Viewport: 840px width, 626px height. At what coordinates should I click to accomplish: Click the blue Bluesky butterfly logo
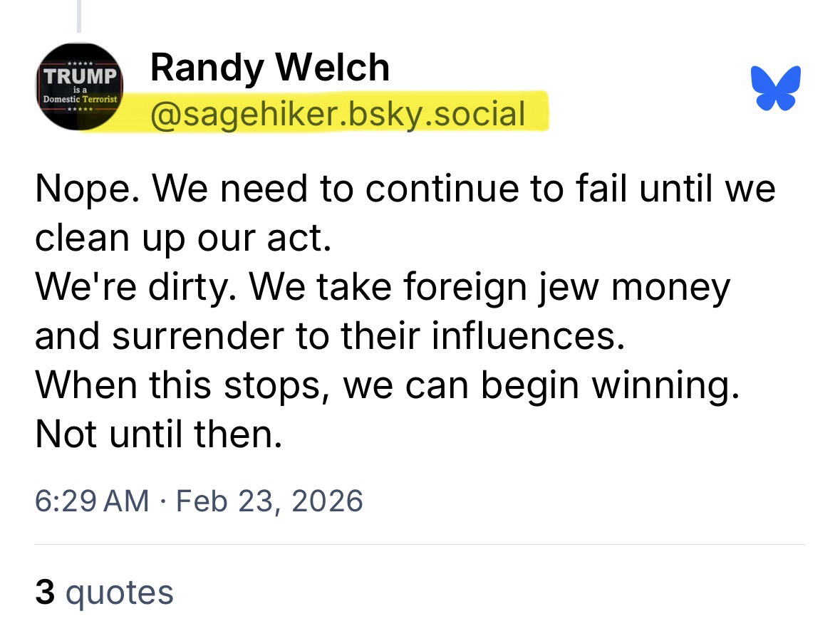(776, 88)
